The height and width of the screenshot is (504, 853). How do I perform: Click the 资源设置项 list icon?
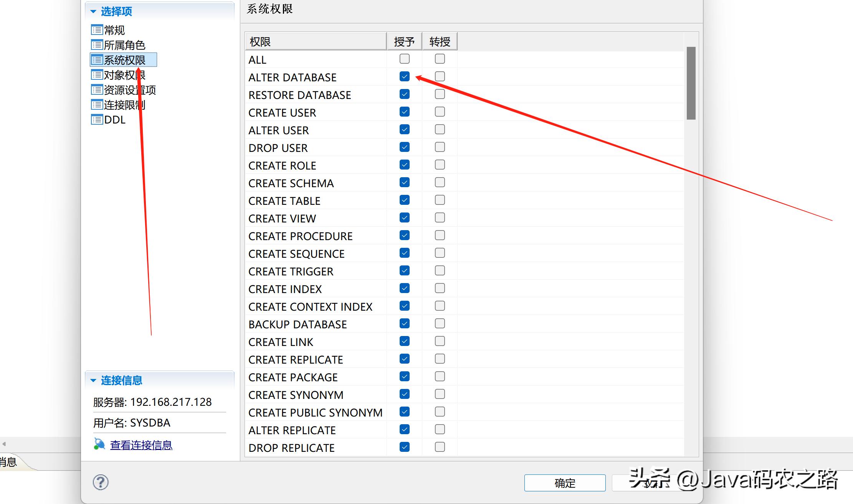click(x=97, y=90)
